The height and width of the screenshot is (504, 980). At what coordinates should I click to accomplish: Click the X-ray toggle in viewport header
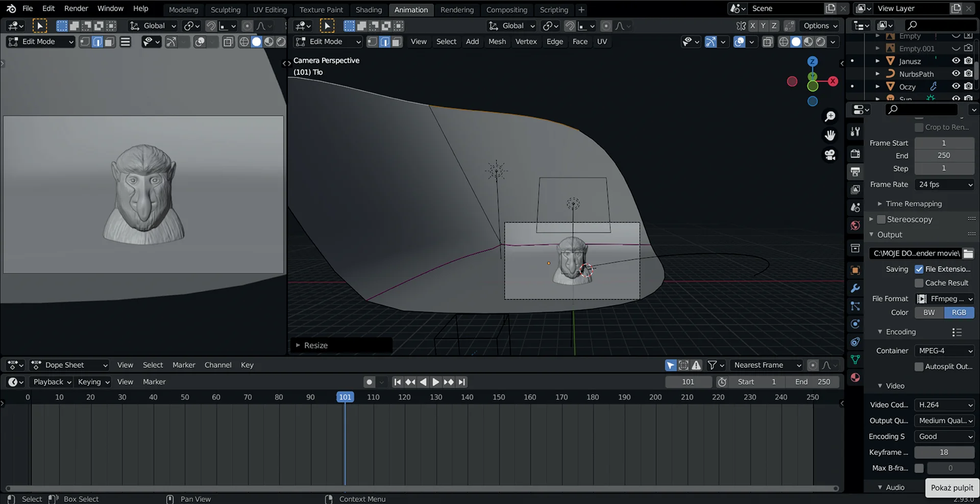coord(768,42)
